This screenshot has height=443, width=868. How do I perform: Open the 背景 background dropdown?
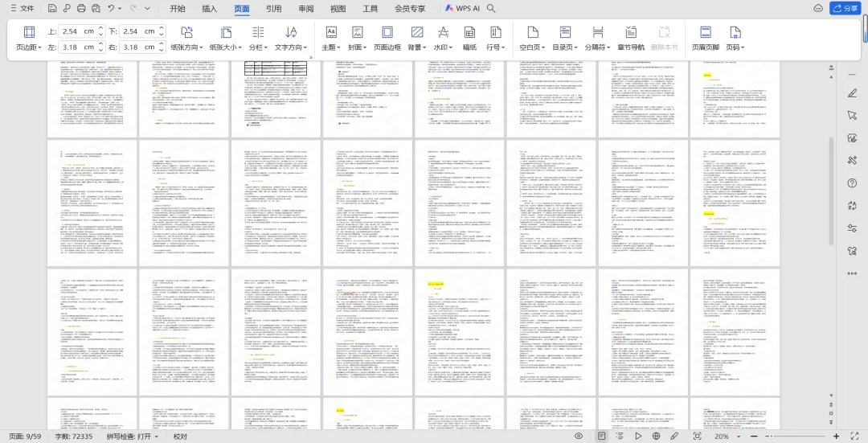click(417, 39)
